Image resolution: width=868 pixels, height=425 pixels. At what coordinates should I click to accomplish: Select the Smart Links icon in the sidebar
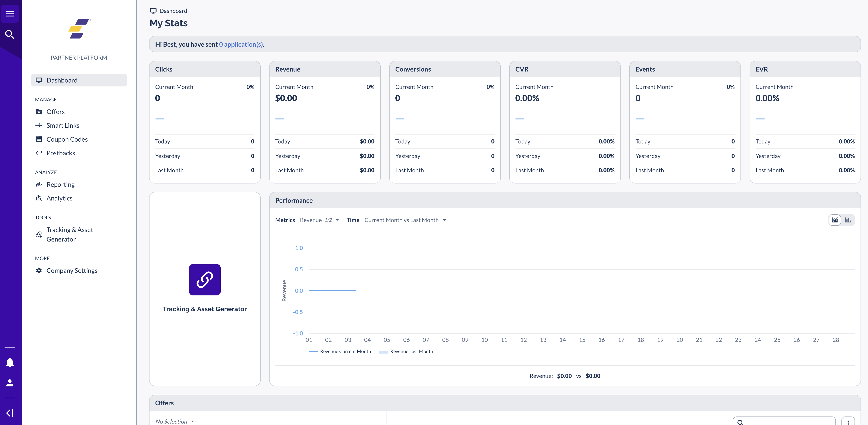point(39,125)
